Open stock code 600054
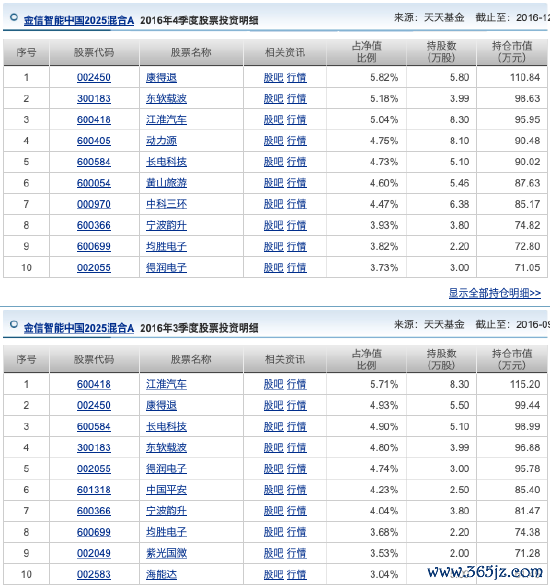 tap(94, 183)
